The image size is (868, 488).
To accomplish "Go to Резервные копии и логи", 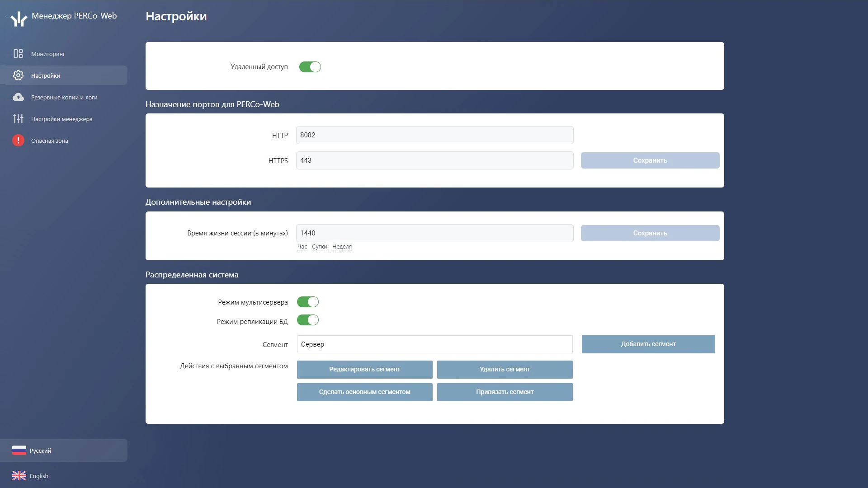I will [64, 97].
